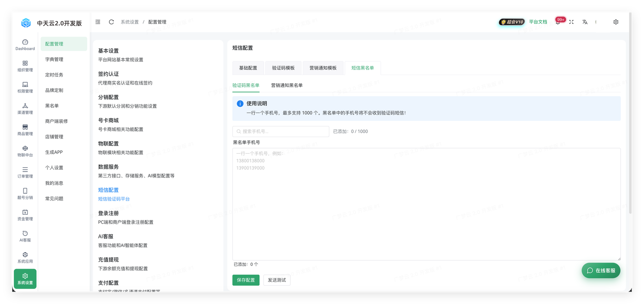Collapse the menu with the fold icon
644x304 pixels.
98,22
